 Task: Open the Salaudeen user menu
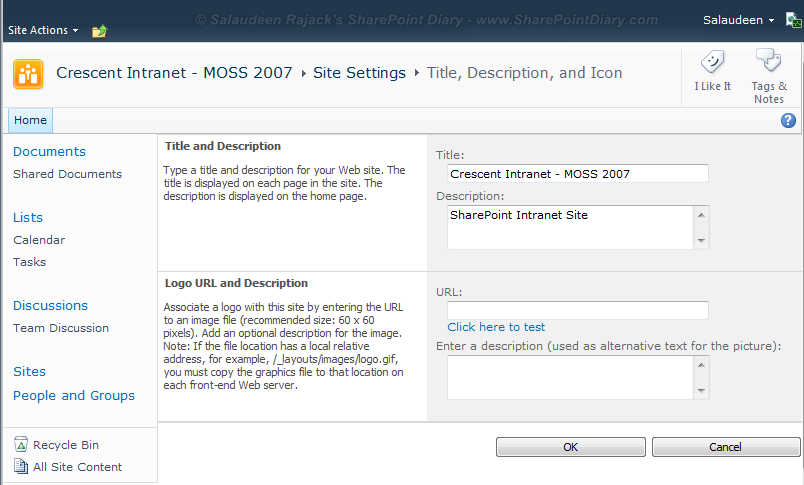[738, 20]
